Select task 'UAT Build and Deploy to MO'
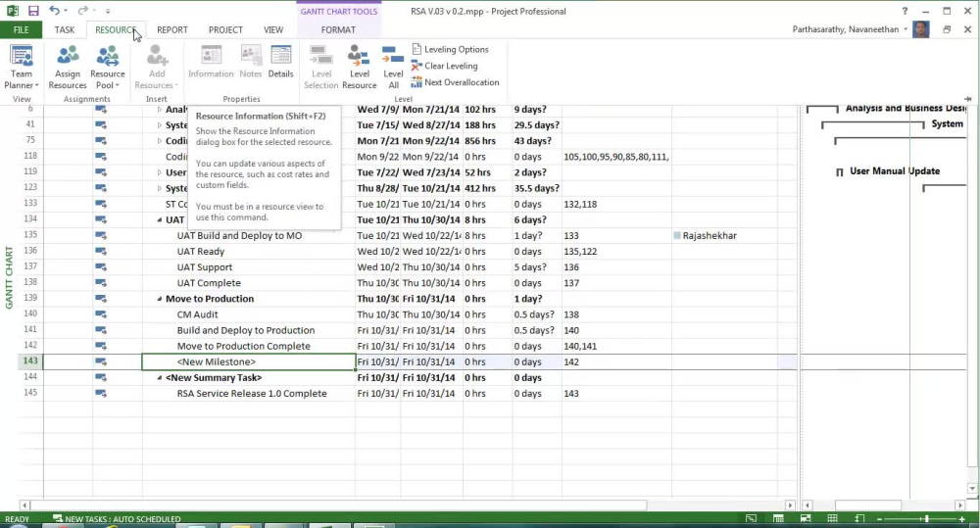 pos(239,235)
